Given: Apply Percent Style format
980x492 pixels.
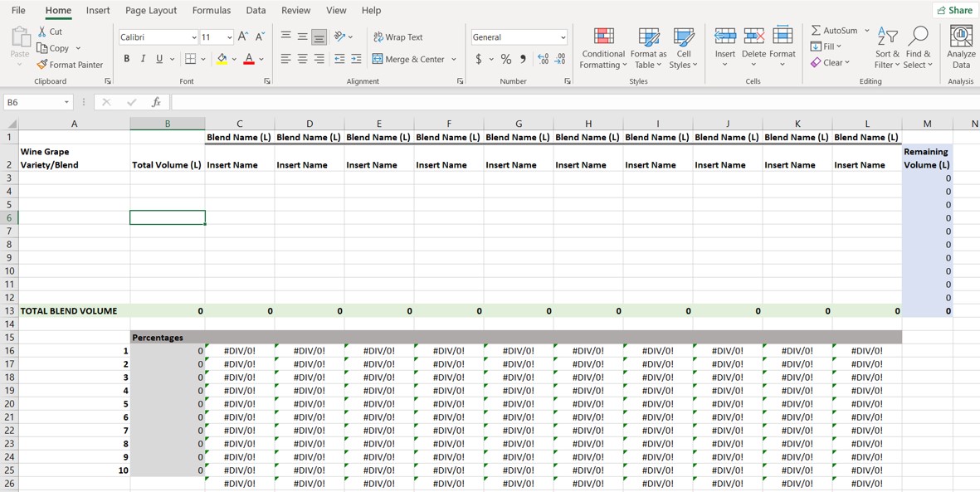Looking at the screenshot, I should click(506, 59).
